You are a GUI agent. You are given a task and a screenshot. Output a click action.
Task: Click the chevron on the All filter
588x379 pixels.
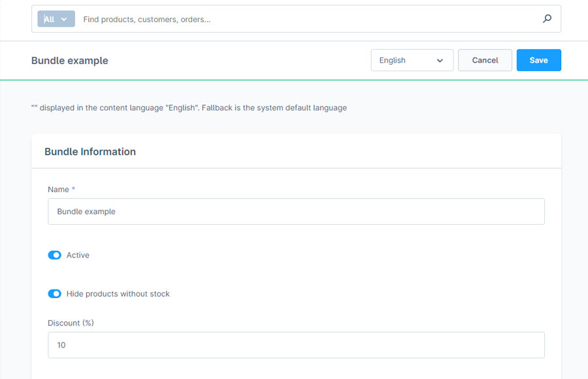pos(64,18)
